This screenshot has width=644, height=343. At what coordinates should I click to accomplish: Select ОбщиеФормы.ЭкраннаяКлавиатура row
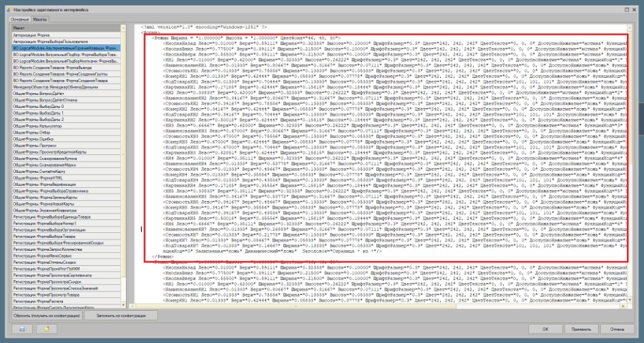click(66, 211)
